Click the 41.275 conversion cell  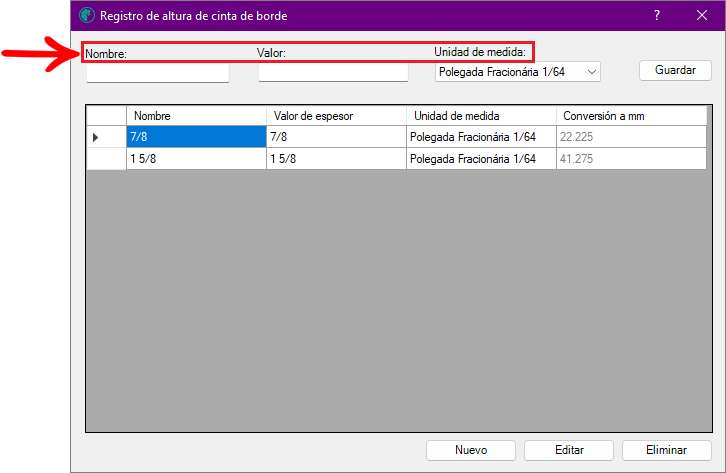[632, 159]
